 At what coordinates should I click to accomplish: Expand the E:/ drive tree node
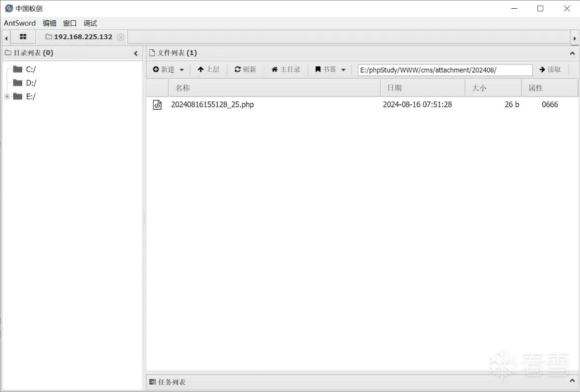(x=7, y=97)
